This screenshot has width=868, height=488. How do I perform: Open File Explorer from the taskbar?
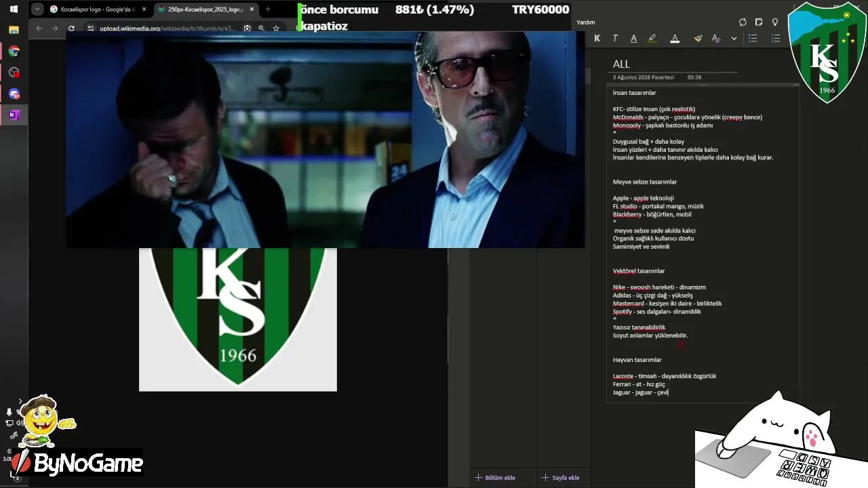[14, 30]
